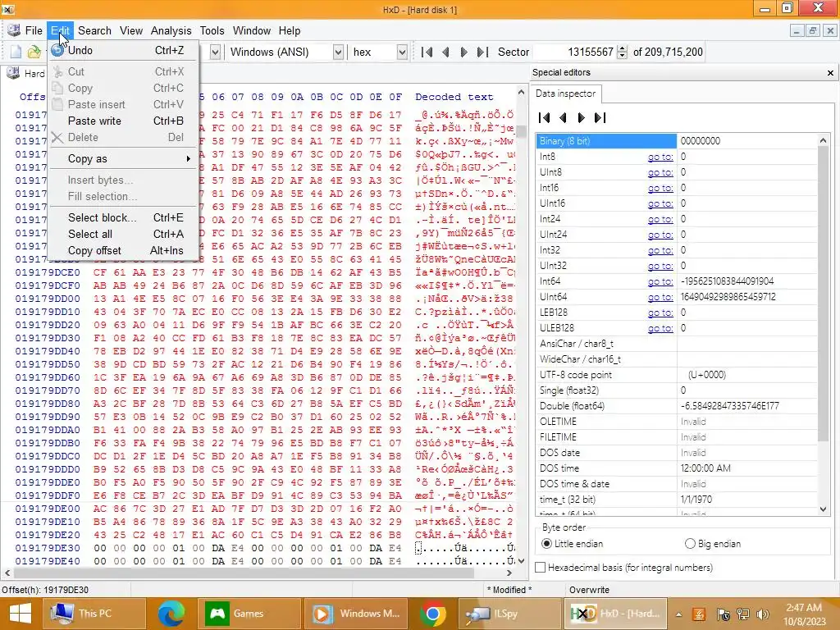The width and height of the screenshot is (840, 630).
Task: Open the hex offset base dropdown
Action: (402, 52)
